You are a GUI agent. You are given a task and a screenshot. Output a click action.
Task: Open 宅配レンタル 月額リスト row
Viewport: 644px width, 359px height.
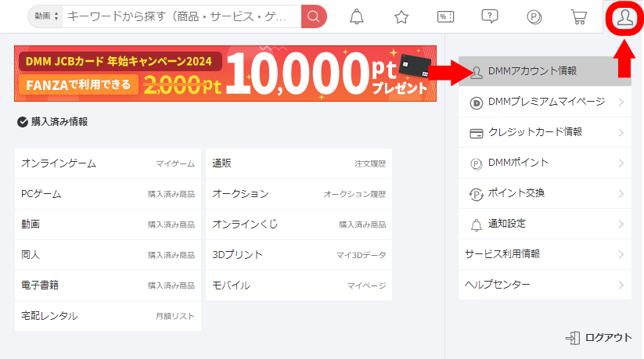(x=108, y=316)
